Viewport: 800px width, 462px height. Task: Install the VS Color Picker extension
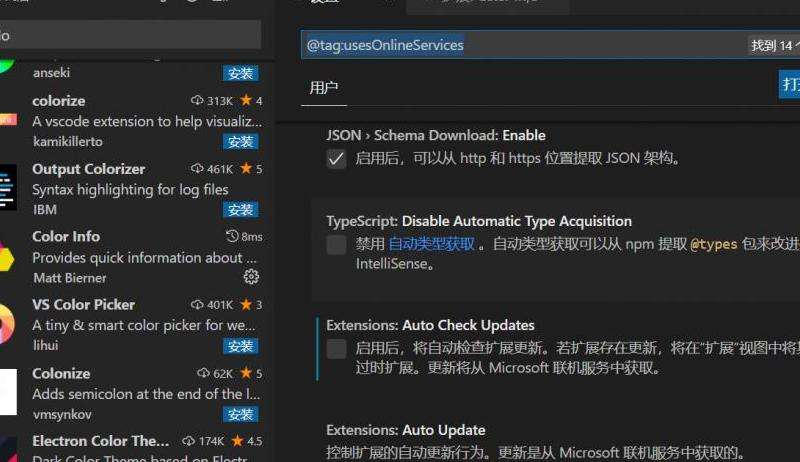[240, 346]
